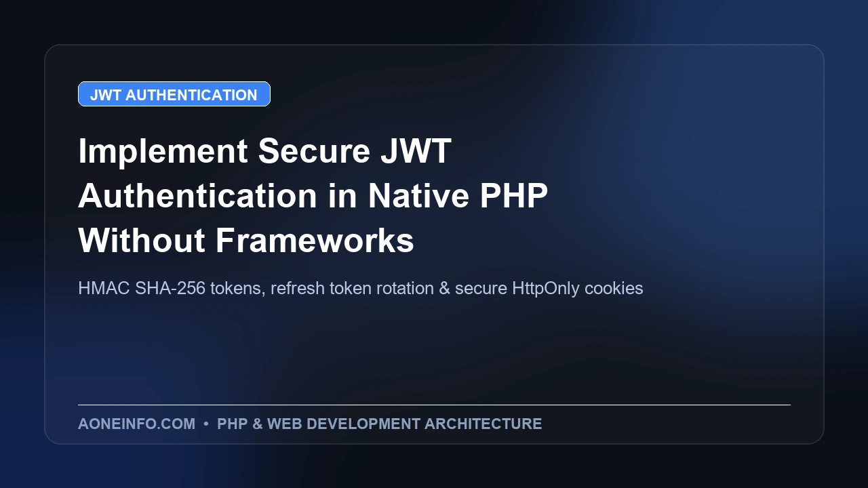Click 'PHP & WEB DEVELOPMENT ARCHITECTURE' footer text
This screenshot has height=488, width=868.
tap(379, 424)
